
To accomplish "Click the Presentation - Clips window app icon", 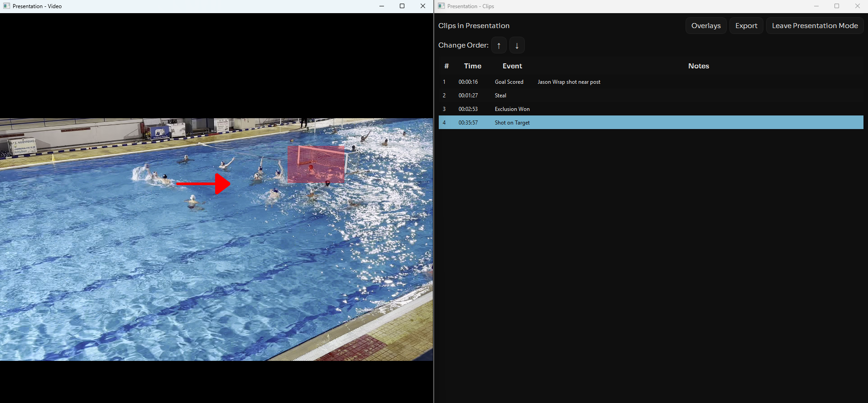I will 441,6.
